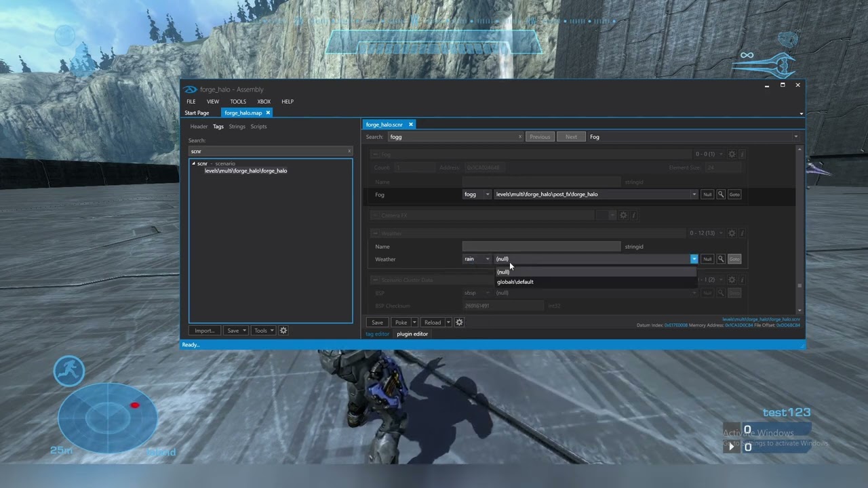Switch to the Scripts section
Image resolution: width=868 pixels, height=488 pixels.
click(258, 127)
